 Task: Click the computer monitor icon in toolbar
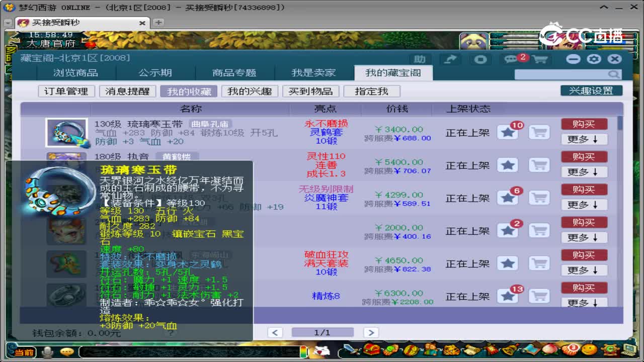[629, 349]
